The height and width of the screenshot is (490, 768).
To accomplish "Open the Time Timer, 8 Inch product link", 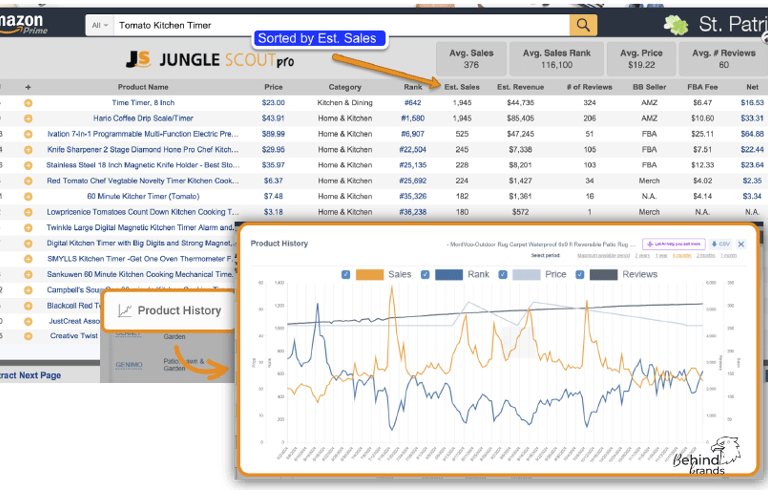I will [x=143, y=103].
